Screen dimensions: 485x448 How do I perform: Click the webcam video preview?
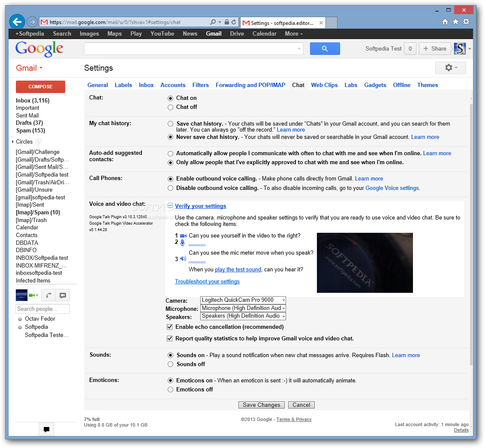[x=365, y=263]
